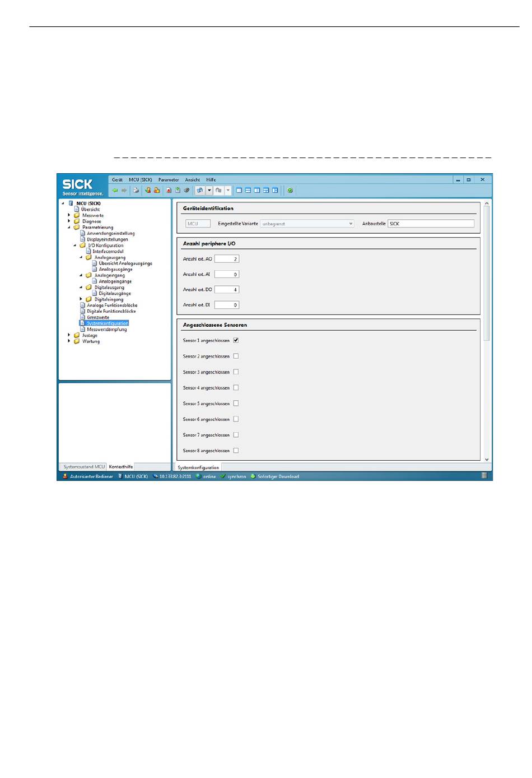The width and height of the screenshot is (532, 778).
Task: Enable Sensor 5 angeschlossen
Action: (236, 403)
